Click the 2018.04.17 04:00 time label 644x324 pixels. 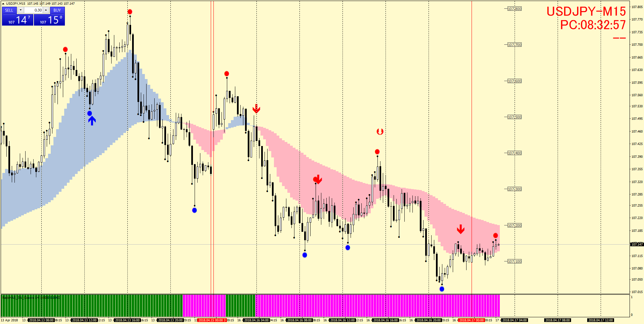coord(515,320)
